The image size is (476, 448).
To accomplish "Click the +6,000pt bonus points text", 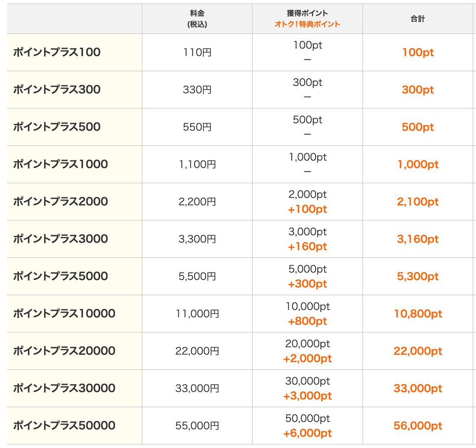I will click(x=307, y=433).
